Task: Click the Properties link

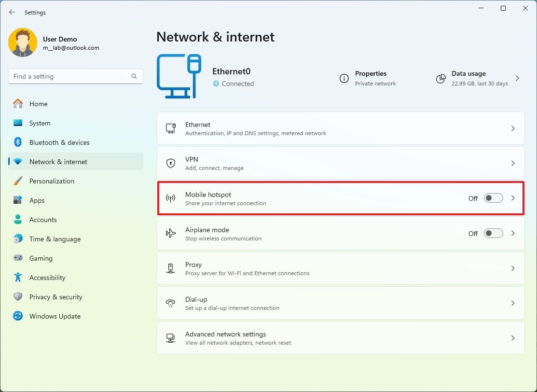Action: [371, 73]
